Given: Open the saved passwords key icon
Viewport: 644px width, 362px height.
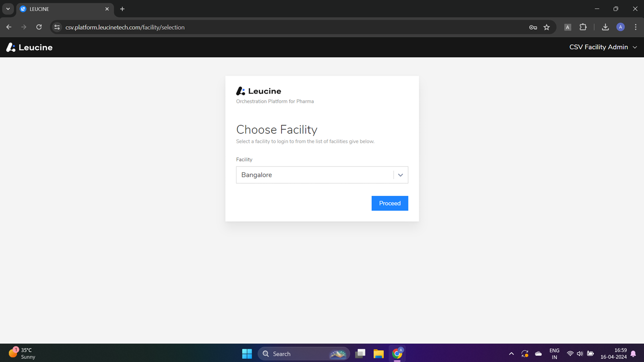Looking at the screenshot, I should tap(533, 27).
